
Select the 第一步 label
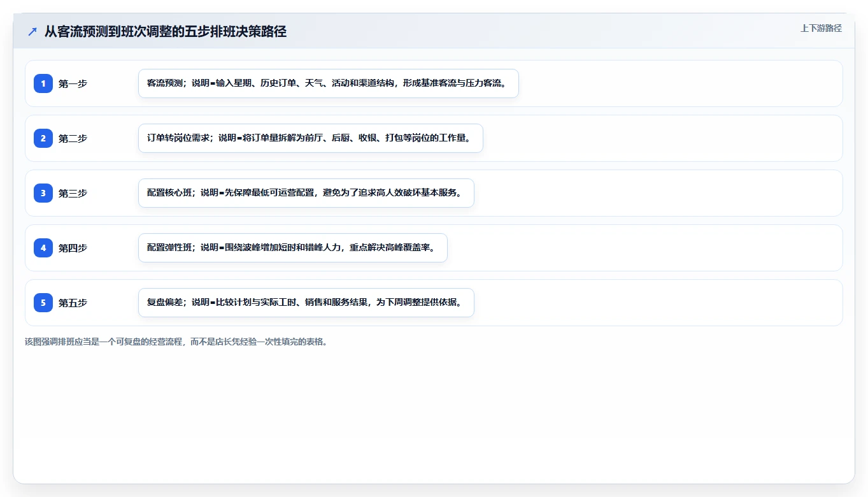73,83
